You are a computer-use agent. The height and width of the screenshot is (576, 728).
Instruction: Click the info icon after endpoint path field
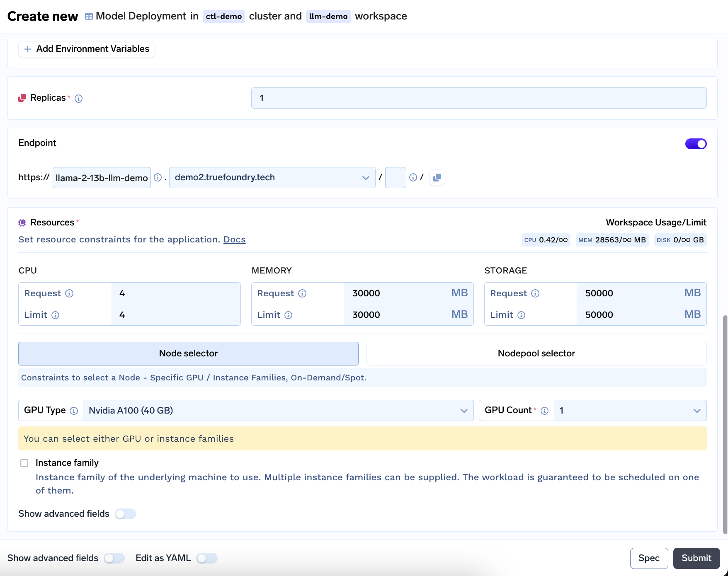(413, 177)
